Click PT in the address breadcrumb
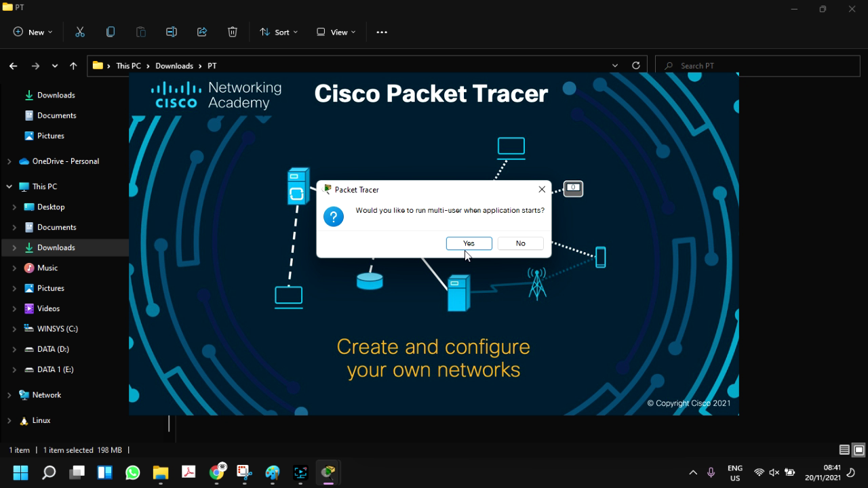The image size is (868, 488). point(212,66)
